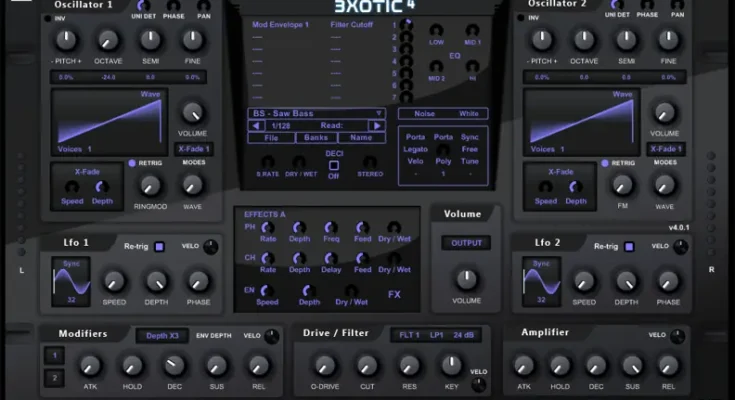Open BS - Saw Bass preset dropdown

pyautogui.click(x=317, y=113)
